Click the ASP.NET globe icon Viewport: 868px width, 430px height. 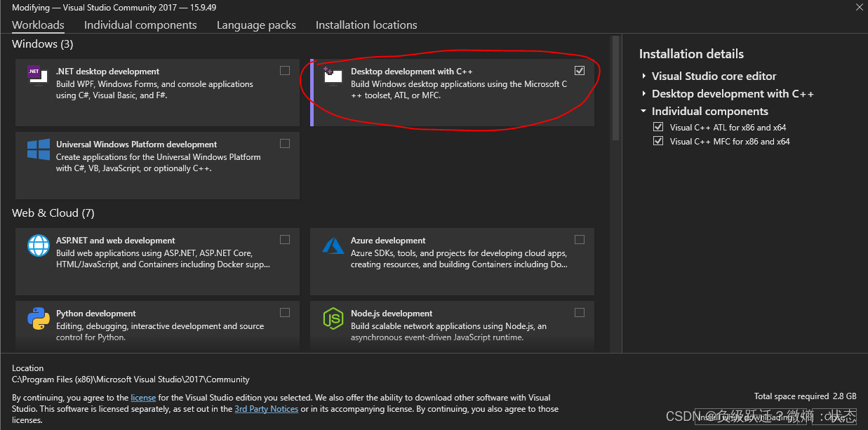tap(38, 246)
